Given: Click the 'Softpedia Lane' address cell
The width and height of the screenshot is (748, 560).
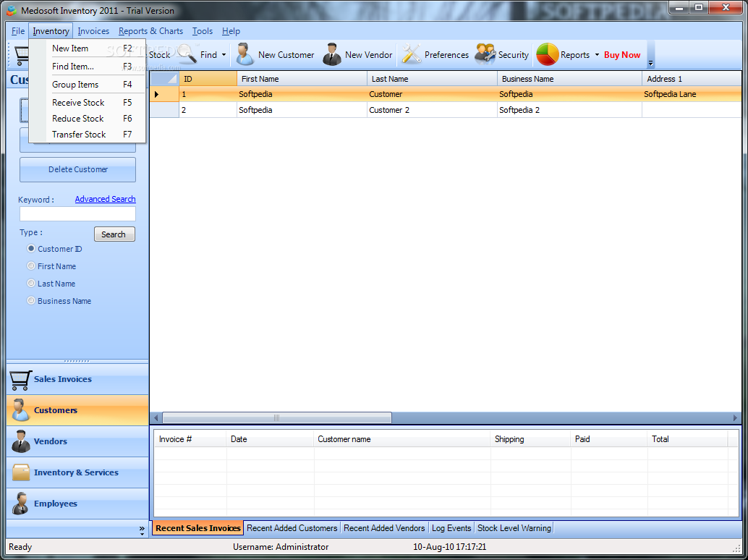Looking at the screenshot, I should coord(692,94).
